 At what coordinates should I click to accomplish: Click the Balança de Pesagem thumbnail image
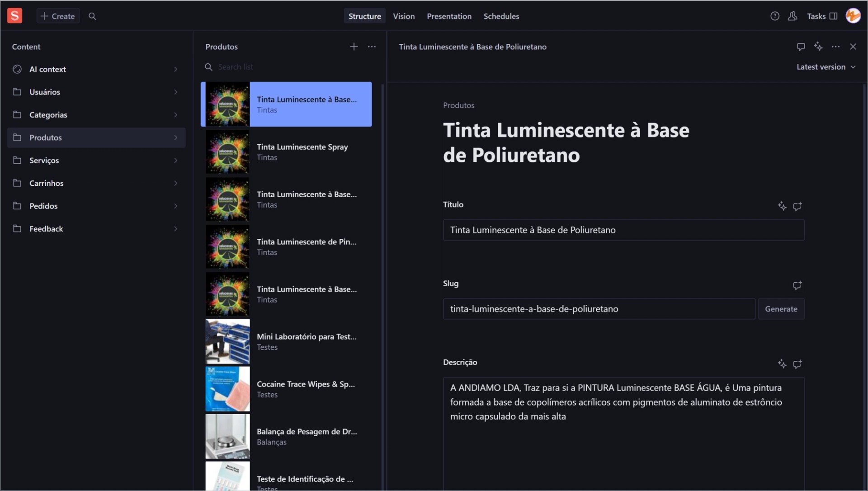pyautogui.click(x=227, y=437)
